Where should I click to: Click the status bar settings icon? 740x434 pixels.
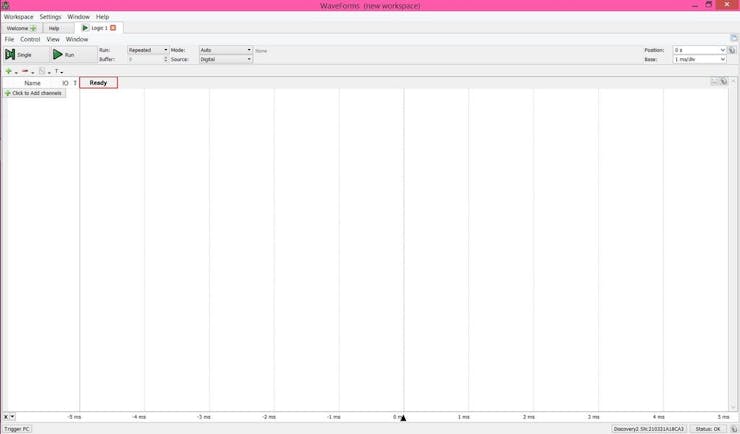pos(733,429)
